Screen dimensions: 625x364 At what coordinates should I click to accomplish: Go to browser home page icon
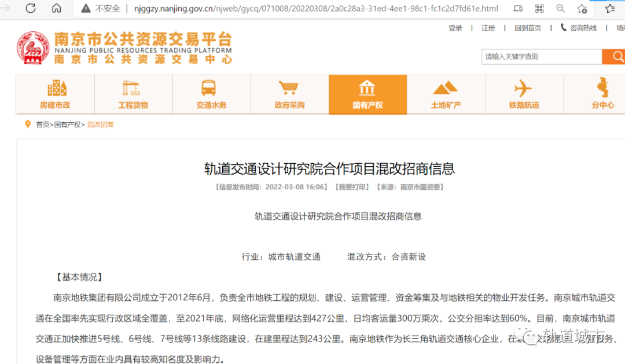(x=56, y=8)
